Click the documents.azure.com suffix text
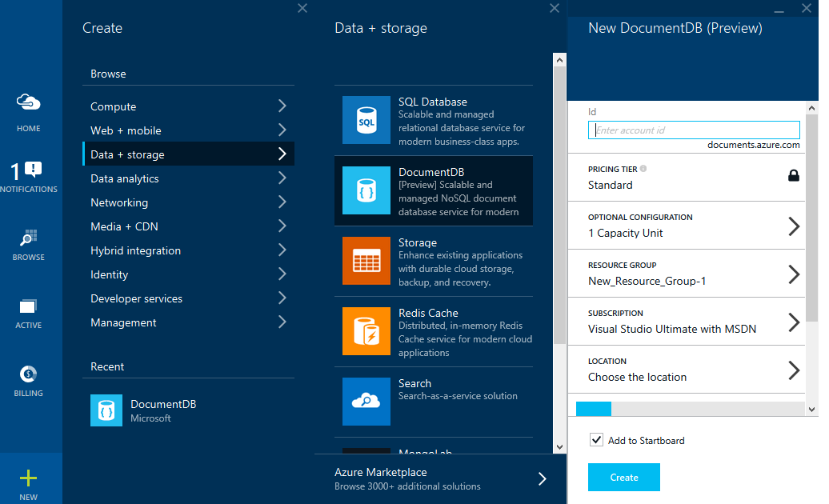Viewport: 829px width, 504px height. [754, 145]
